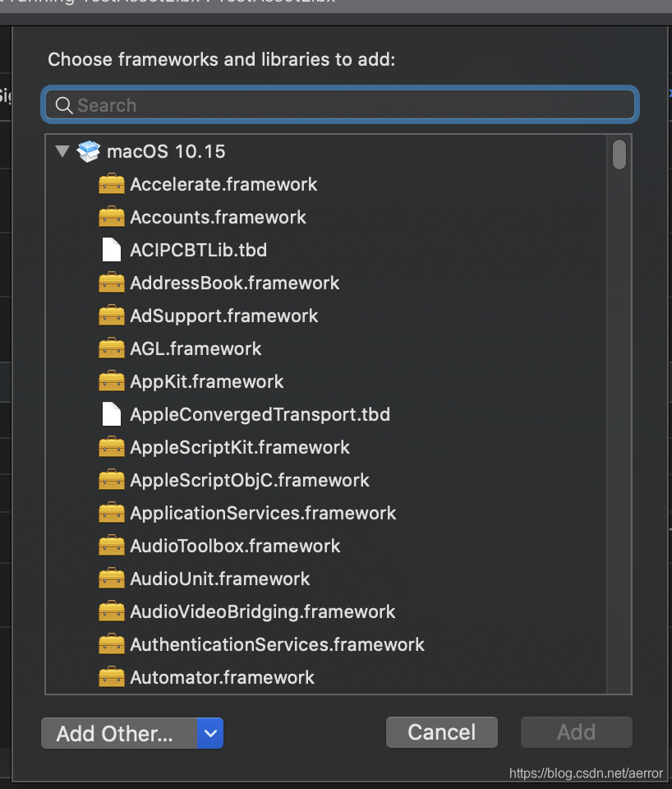Select Automator.framework text
Viewport: 672px width, 789px height.
click(222, 677)
